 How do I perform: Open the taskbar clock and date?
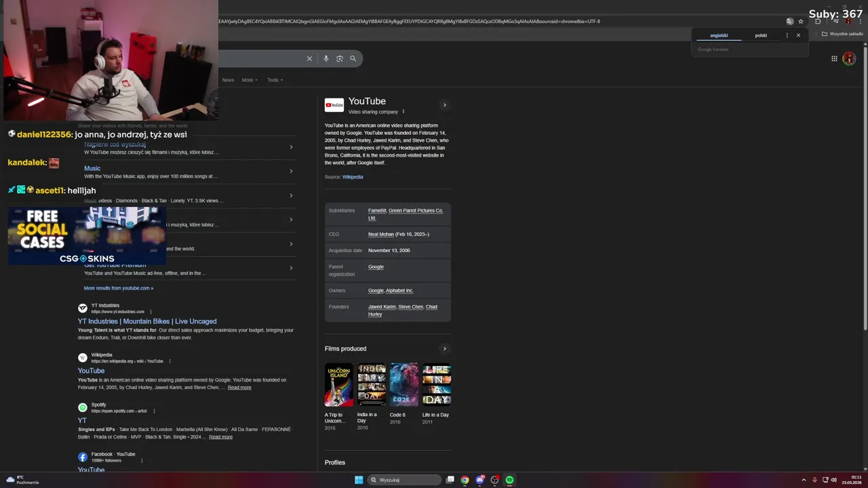coord(852,480)
